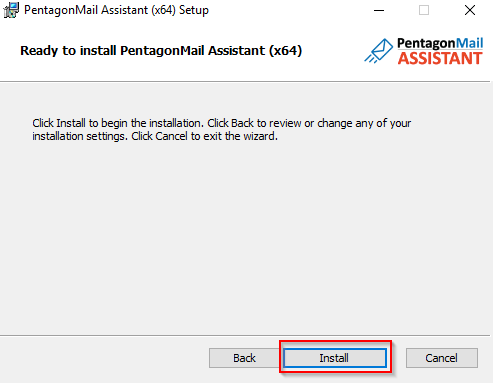Click the "Click Install to begin" instruction line
This screenshot has width=493, height=383.
tap(222, 123)
